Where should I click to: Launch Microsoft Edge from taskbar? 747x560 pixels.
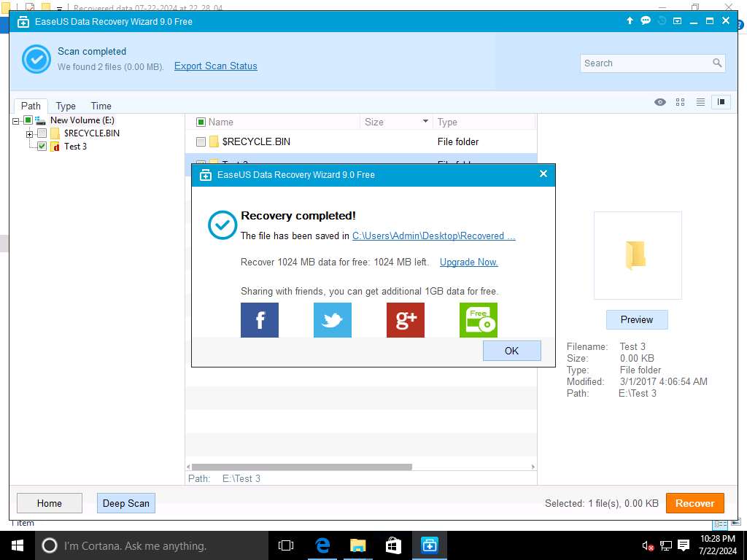pos(322,545)
